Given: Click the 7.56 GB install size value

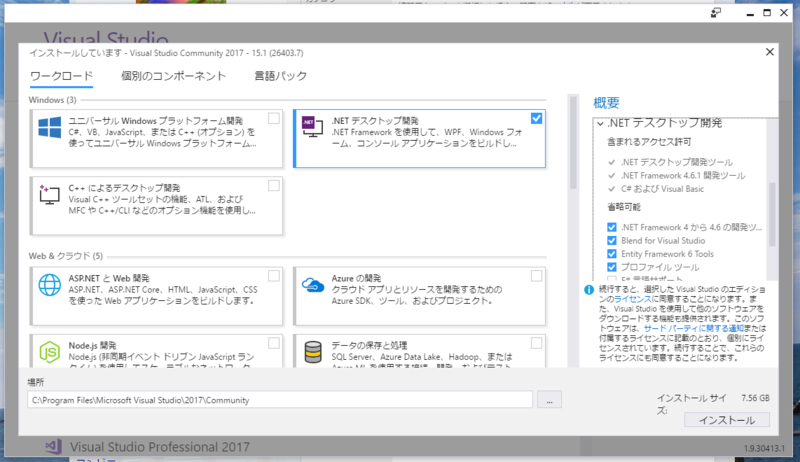Looking at the screenshot, I should click(755, 398).
